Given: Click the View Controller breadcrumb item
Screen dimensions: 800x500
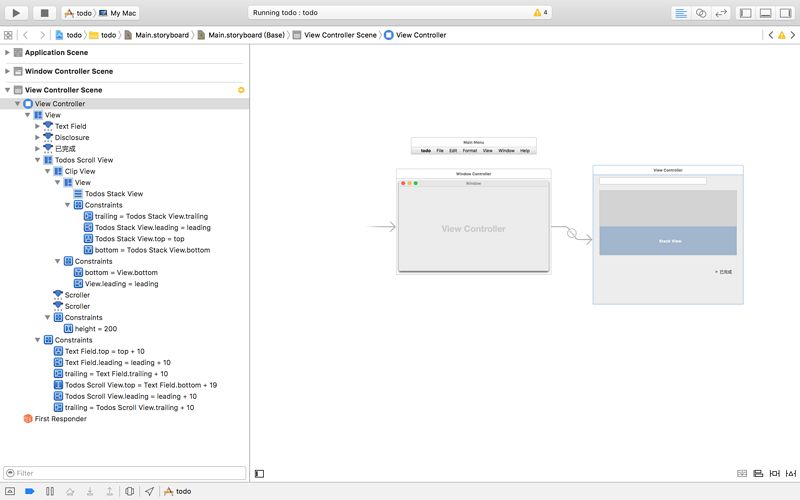Looking at the screenshot, I should click(x=415, y=35).
